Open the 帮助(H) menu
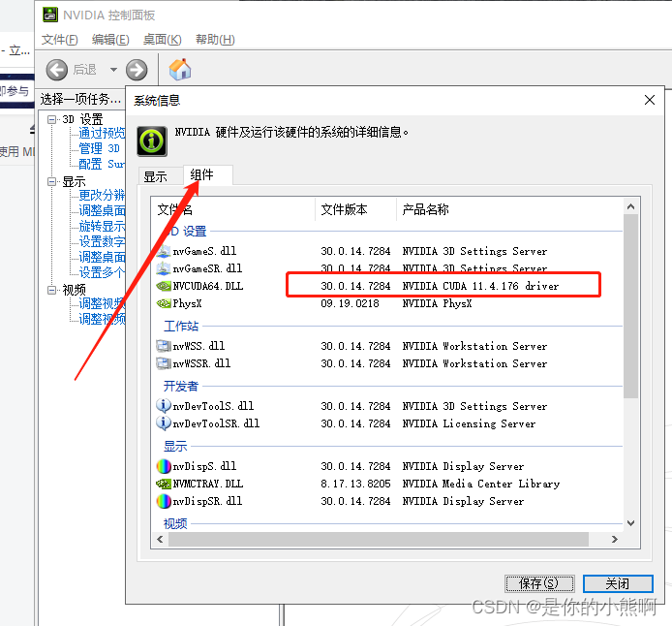The width and height of the screenshot is (672, 626). 215,40
